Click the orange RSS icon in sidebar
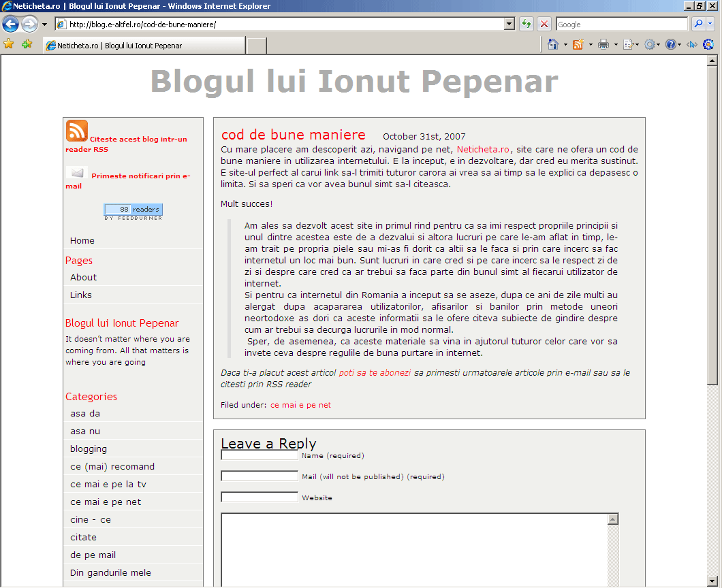Screen dimensions: 722x588 pyautogui.click(x=77, y=131)
